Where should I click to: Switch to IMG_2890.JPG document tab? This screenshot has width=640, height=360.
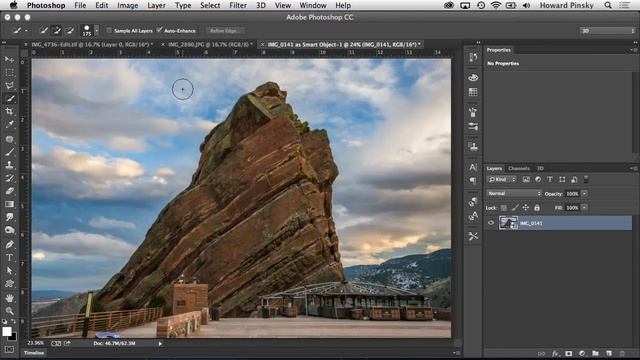(210, 44)
